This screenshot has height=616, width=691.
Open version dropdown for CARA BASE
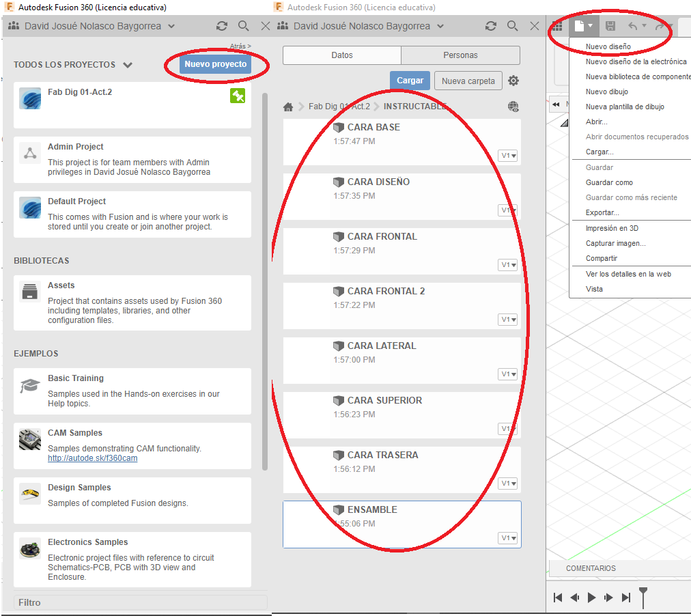click(x=508, y=156)
